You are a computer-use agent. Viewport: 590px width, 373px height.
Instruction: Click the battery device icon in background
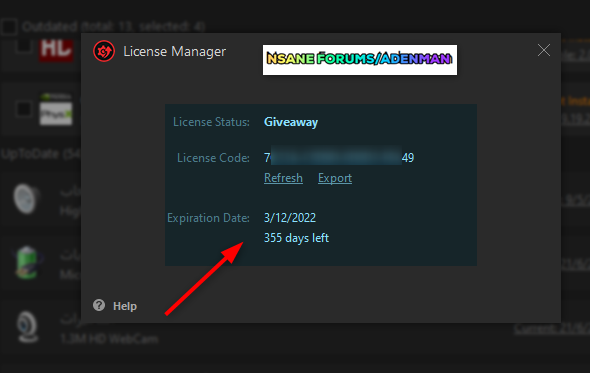pyautogui.click(x=26, y=262)
